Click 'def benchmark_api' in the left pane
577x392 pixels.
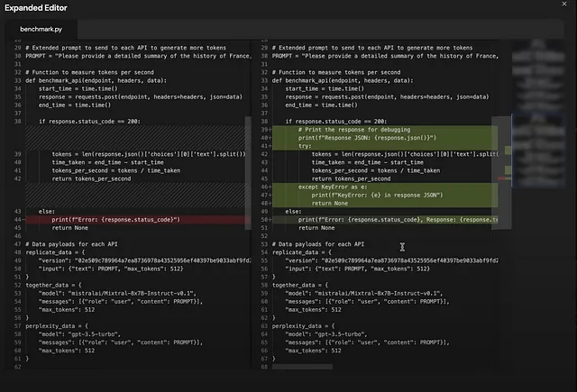coord(96,80)
